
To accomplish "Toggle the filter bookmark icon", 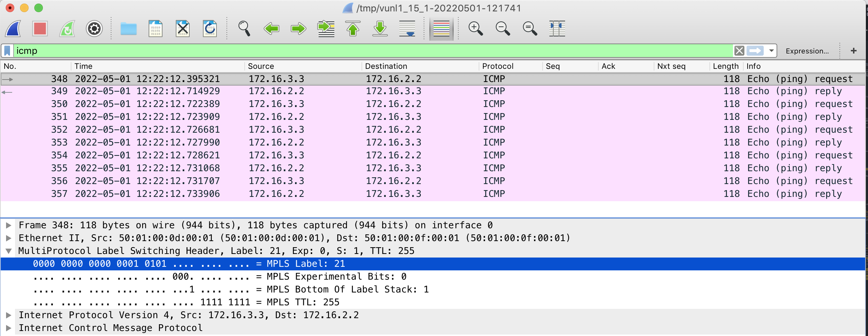I will pos(6,51).
